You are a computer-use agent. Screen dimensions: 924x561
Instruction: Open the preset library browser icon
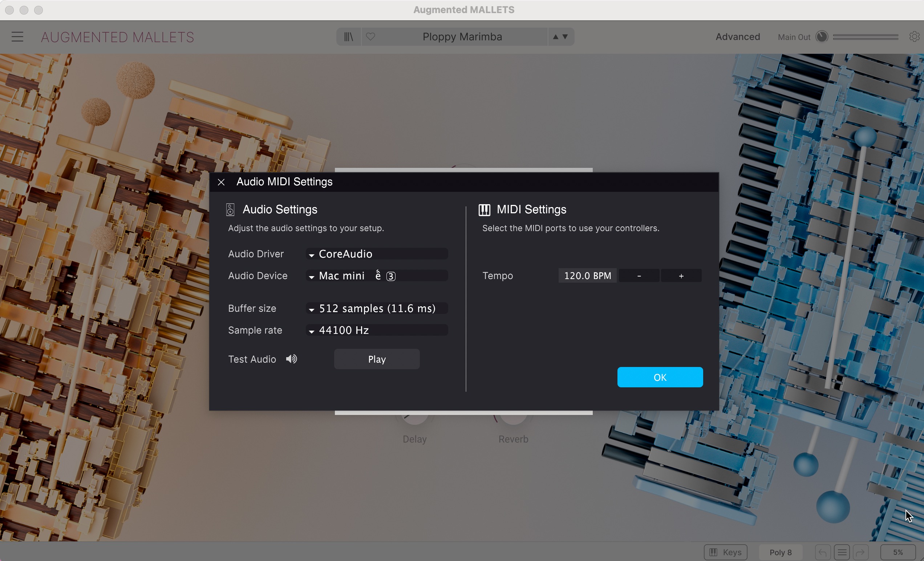click(x=348, y=37)
